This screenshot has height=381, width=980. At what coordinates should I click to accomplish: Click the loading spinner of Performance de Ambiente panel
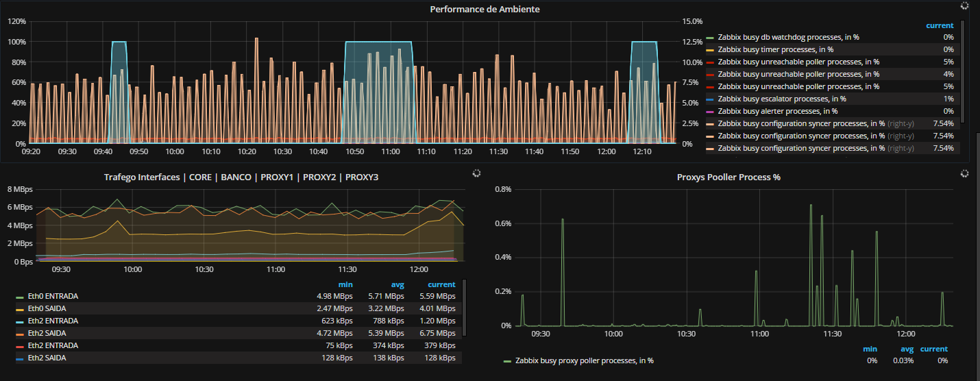pos(965,5)
